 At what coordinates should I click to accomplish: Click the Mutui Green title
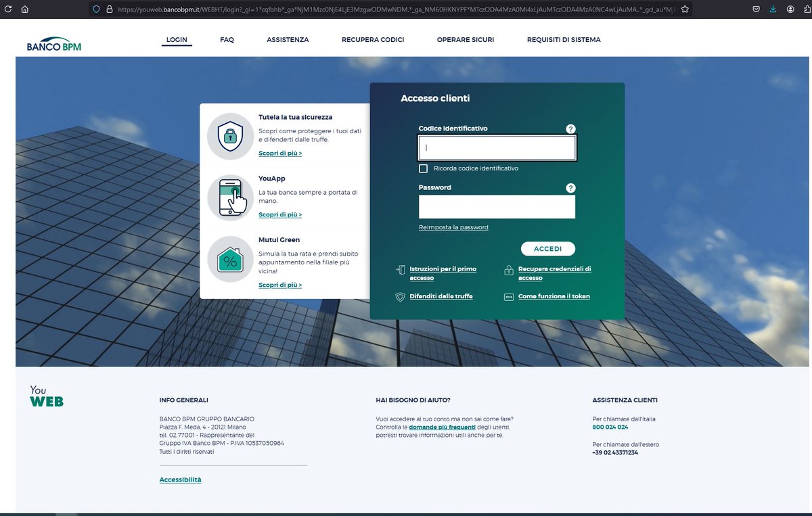coord(279,239)
